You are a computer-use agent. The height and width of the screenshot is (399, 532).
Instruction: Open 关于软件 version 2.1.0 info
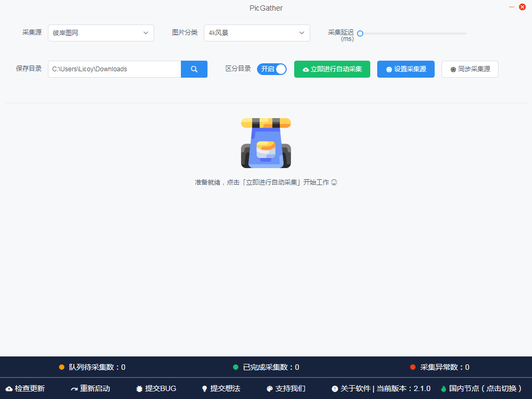(x=381, y=388)
